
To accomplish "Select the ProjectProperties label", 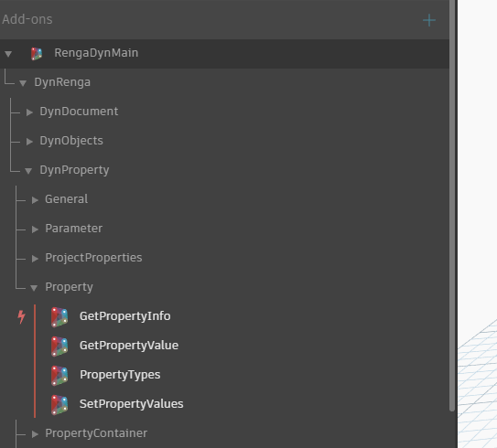I will [93, 258].
